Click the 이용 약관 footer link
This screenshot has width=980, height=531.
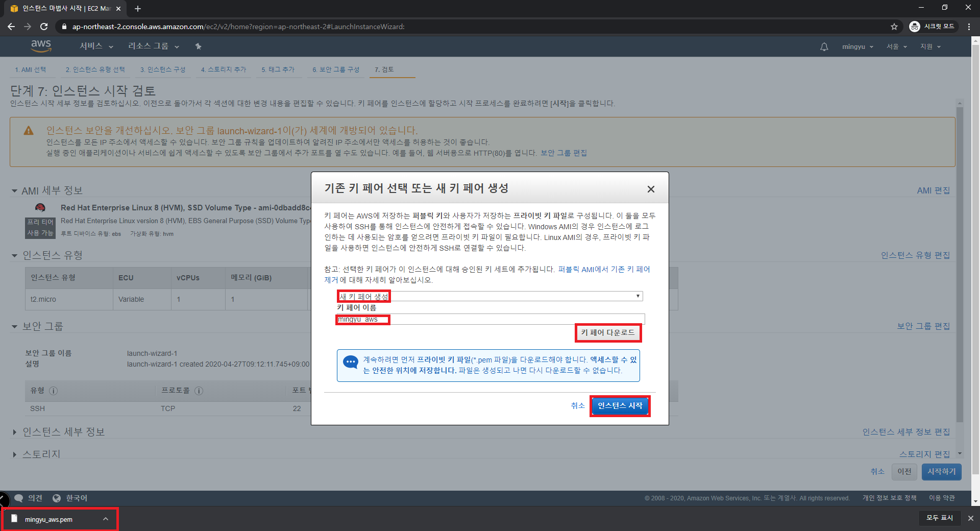[x=942, y=498]
